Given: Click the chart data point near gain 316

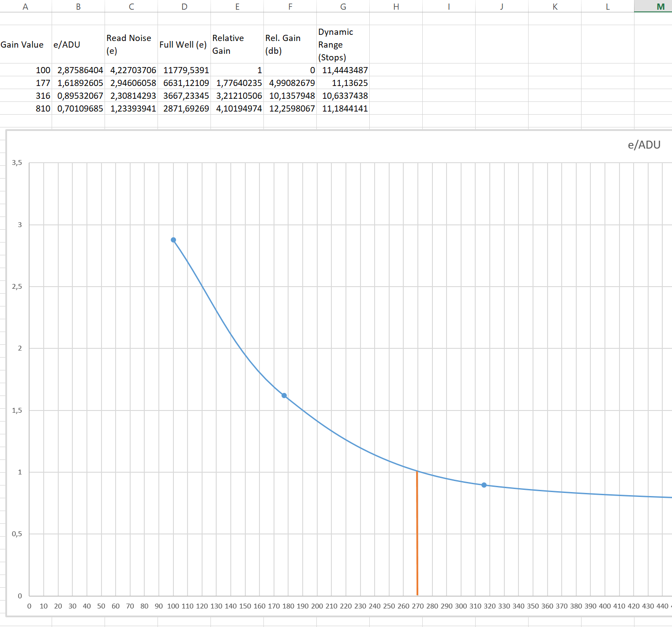Looking at the screenshot, I should pyautogui.click(x=484, y=485).
